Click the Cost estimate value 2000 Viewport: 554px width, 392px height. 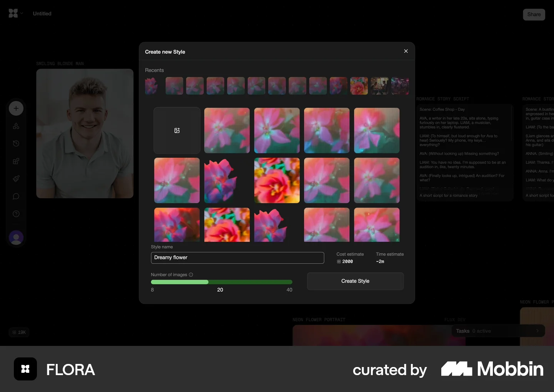(x=347, y=262)
